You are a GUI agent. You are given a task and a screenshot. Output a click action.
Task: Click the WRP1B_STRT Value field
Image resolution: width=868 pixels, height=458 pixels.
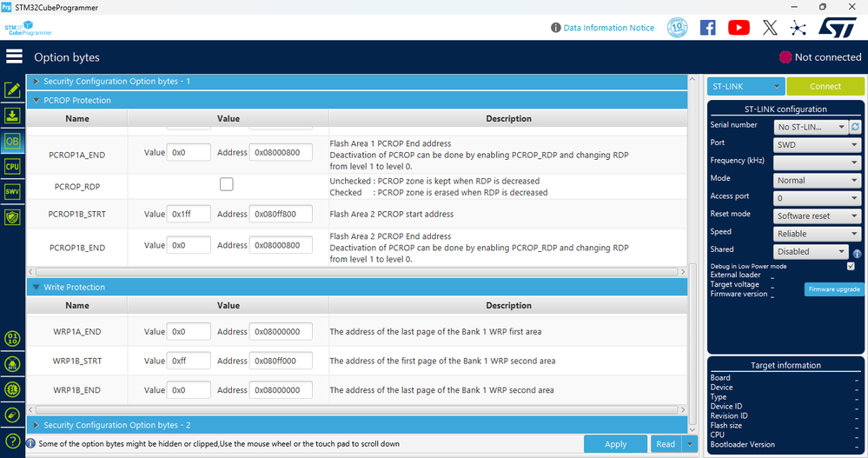coord(189,361)
